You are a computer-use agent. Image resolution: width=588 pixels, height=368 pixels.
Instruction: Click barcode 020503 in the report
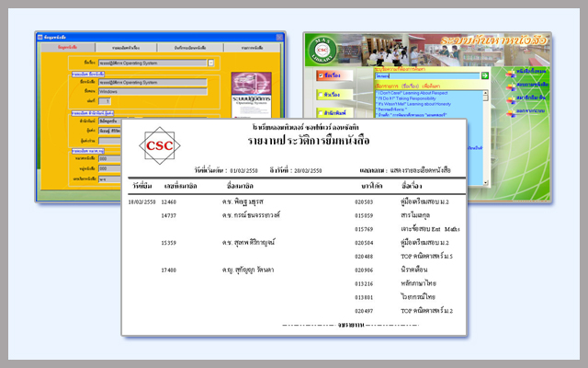click(x=364, y=202)
